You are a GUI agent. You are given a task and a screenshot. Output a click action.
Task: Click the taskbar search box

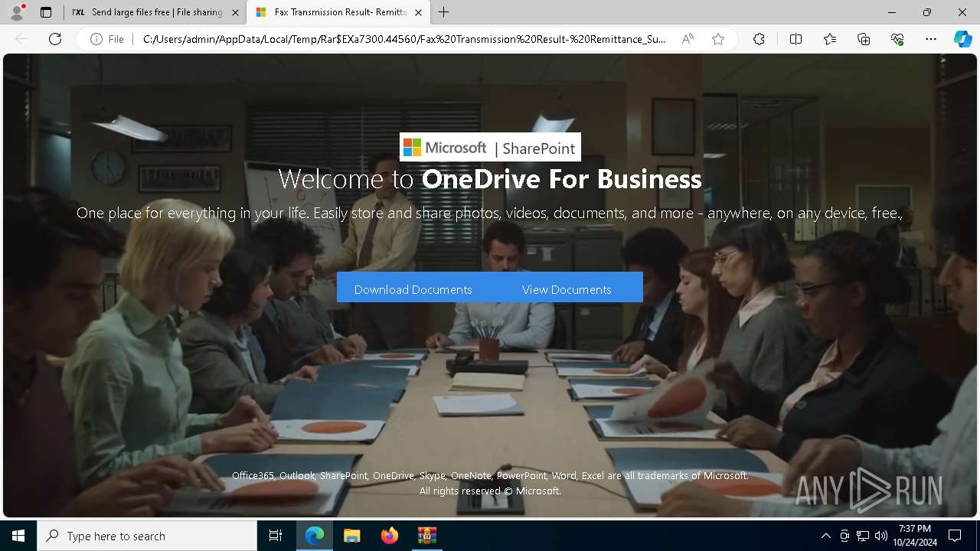[147, 536]
